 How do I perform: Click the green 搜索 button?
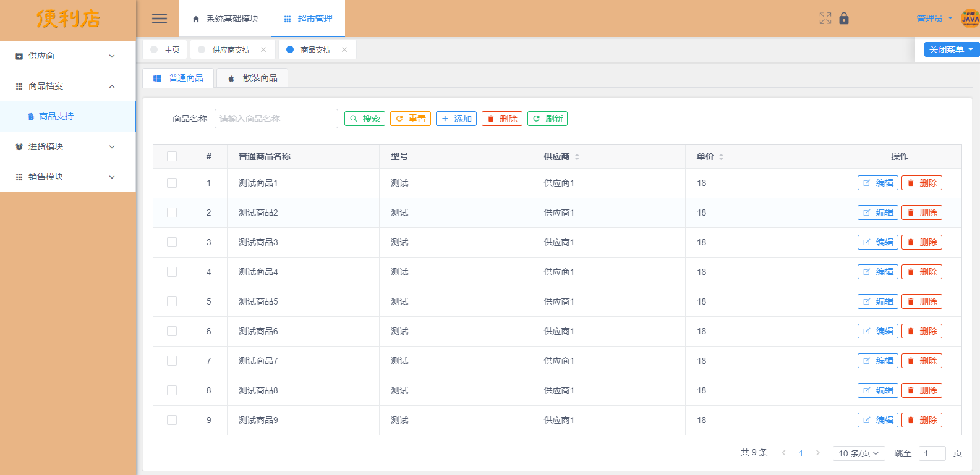pyautogui.click(x=365, y=119)
